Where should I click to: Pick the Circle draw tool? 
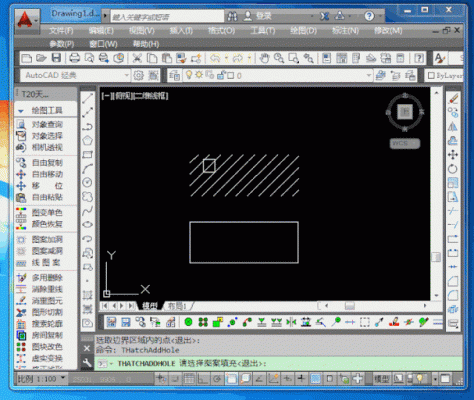pos(87,182)
